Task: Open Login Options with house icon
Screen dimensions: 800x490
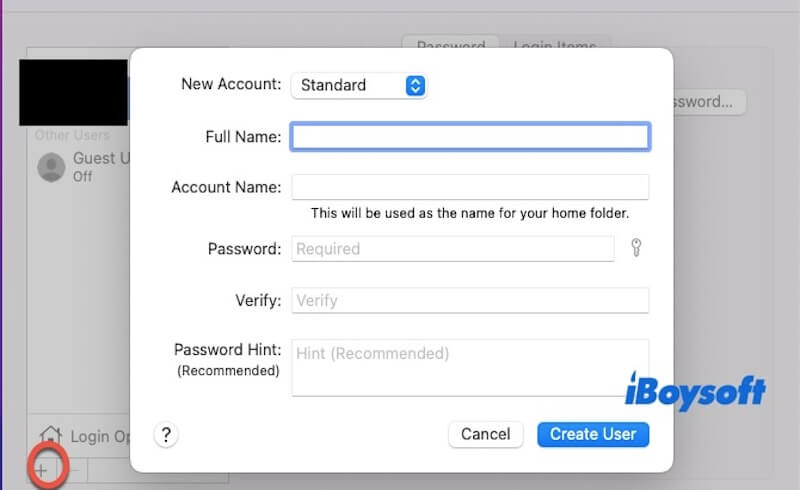Action: point(84,436)
